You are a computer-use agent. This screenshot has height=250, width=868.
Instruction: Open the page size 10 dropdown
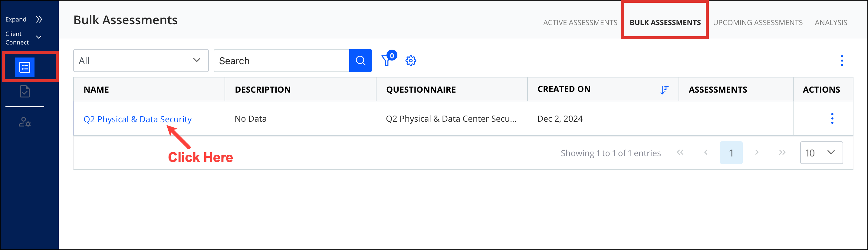point(821,153)
